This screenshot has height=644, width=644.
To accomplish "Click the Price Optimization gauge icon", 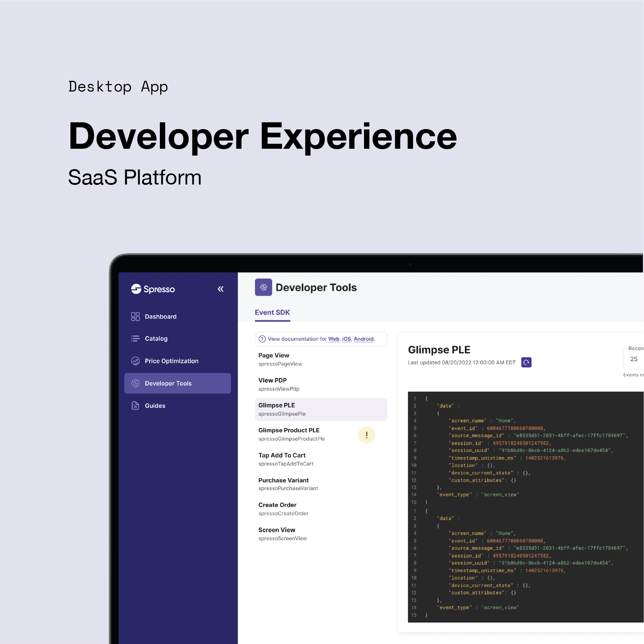I will pyautogui.click(x=135, y=361).
